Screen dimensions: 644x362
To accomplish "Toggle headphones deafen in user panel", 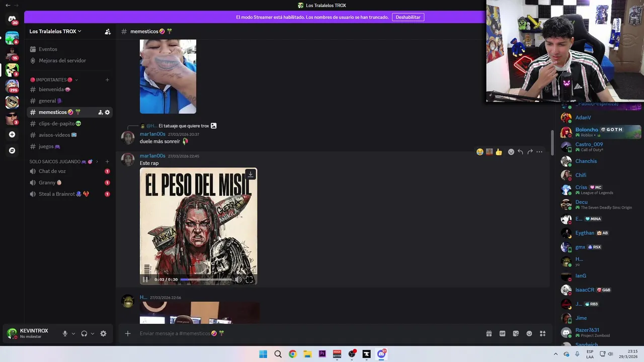I will pos(84,333).
